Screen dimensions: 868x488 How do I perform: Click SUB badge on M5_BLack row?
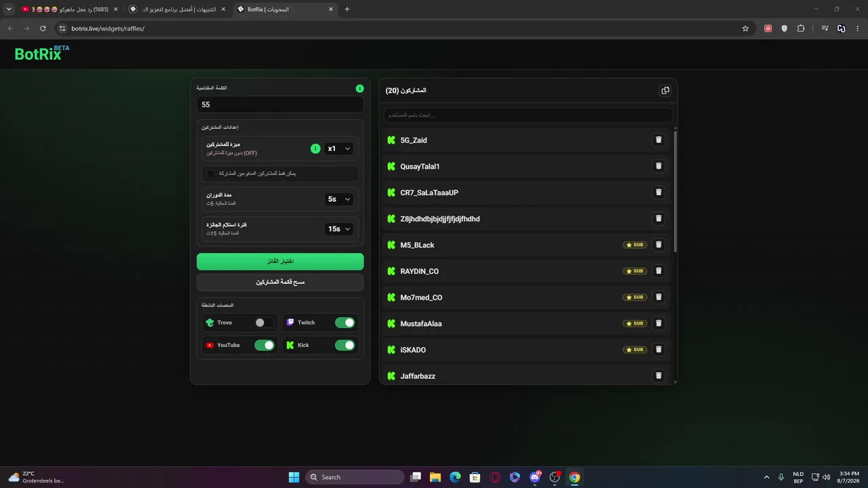(x=635, y=245)
